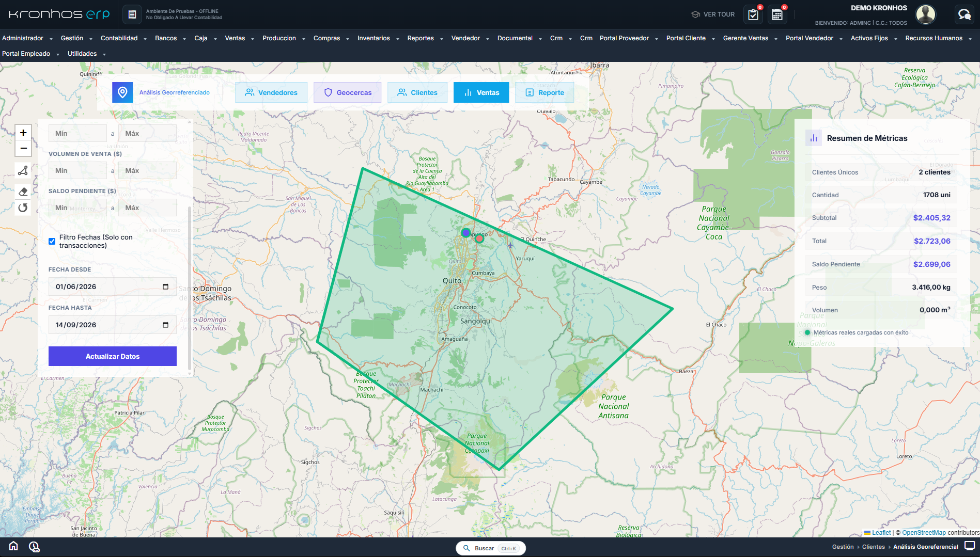Click the filter panel vertical scrollbar
The height and width of the screenshot is (557, 980).
coord(190,289)
